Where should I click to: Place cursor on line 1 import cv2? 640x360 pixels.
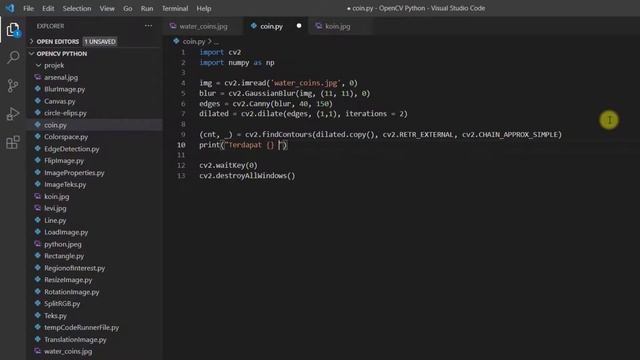pos(220,52)
